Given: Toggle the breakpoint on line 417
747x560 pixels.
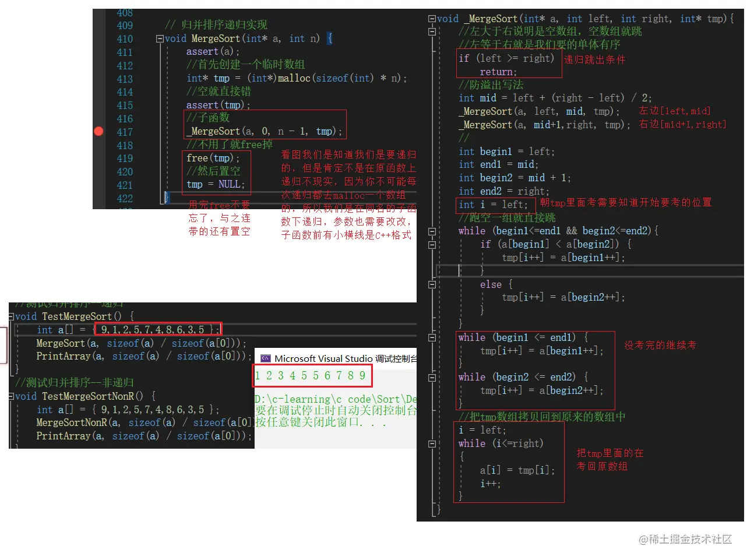Looking at the screenshot, I should [98, 131].
